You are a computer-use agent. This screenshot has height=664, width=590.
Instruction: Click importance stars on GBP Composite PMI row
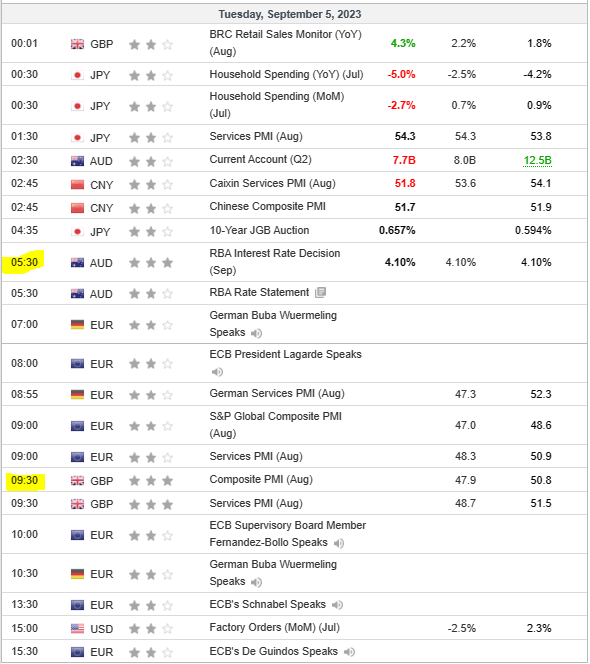click(151, 481)
